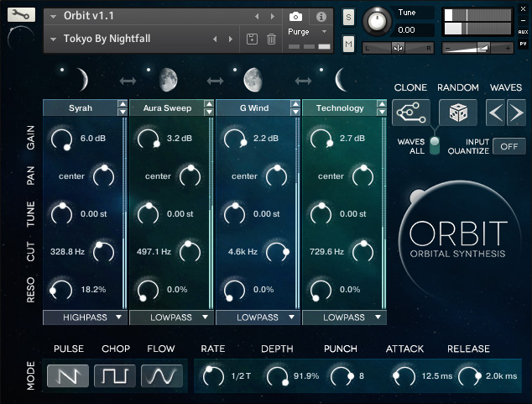The image size is (532, 404).
Task: Click the crescent moon above Technology
Action: point(341,80)
